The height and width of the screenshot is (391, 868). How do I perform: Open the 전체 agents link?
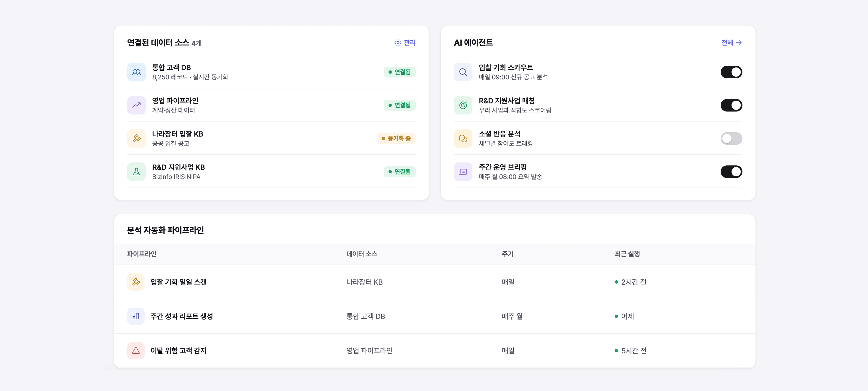click(731, 43)
